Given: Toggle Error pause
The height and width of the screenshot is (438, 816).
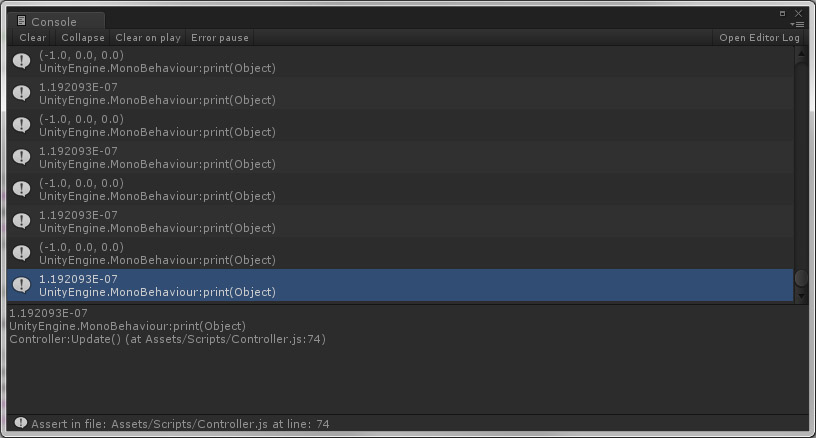Looking at the screenshot, I should [220, 38].
